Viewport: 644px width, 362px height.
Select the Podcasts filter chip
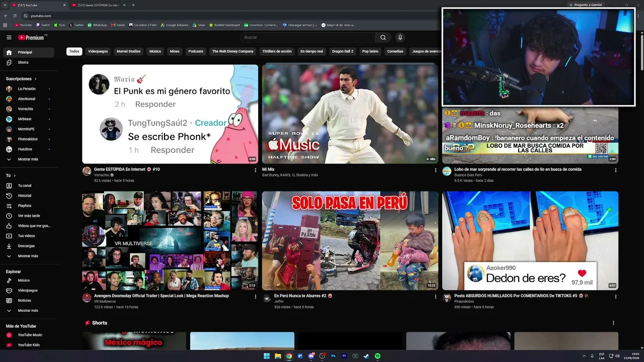pos(196,51)
